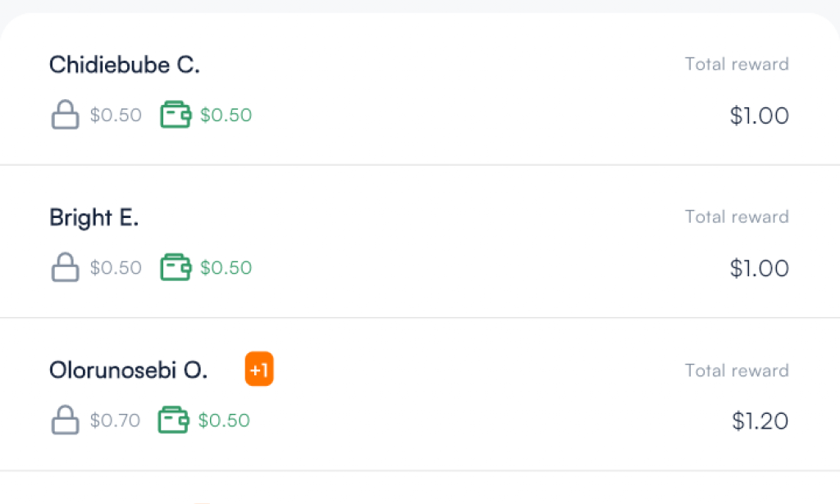Select the wallet icon in Bright E.'s row
This screenshot has width=840, height=504.
pyautogui.click(x=175, y=267)
